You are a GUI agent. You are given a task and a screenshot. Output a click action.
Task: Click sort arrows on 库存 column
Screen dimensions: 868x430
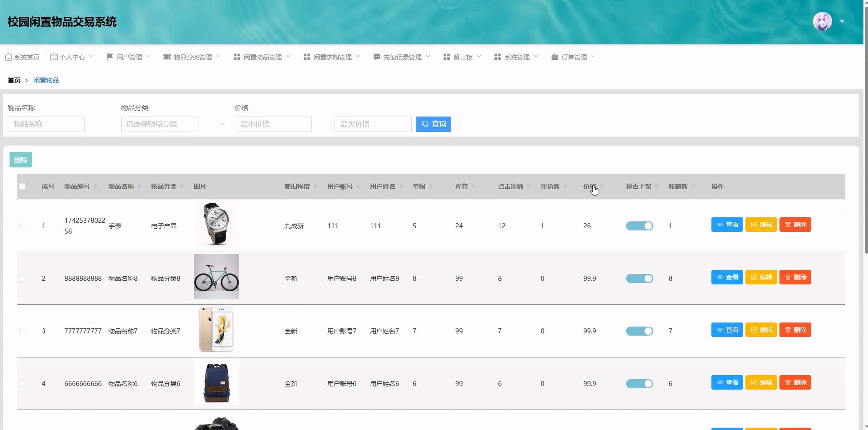473,186
